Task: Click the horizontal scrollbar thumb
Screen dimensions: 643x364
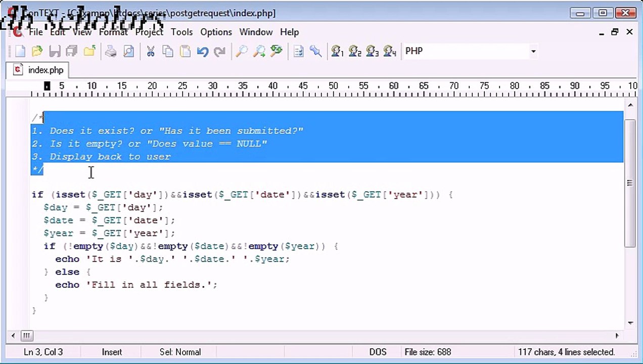Action: pyautogui.click(x=27, y=335)
